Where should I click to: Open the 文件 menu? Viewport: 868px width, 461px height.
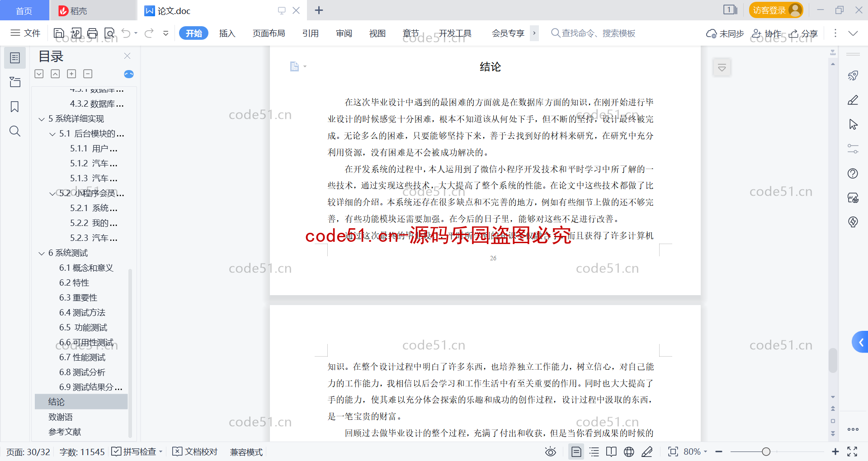point(26,33)
